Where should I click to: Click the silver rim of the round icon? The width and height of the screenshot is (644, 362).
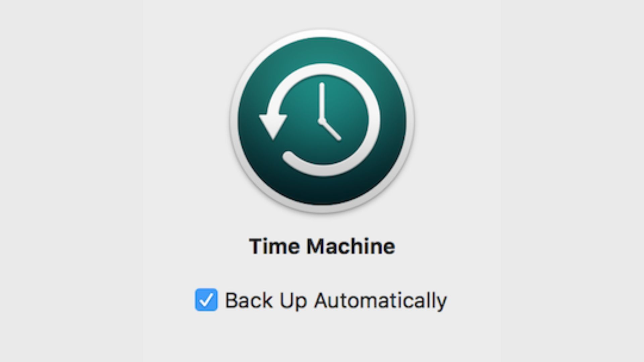pyautogui.click(x=322, y=33)
